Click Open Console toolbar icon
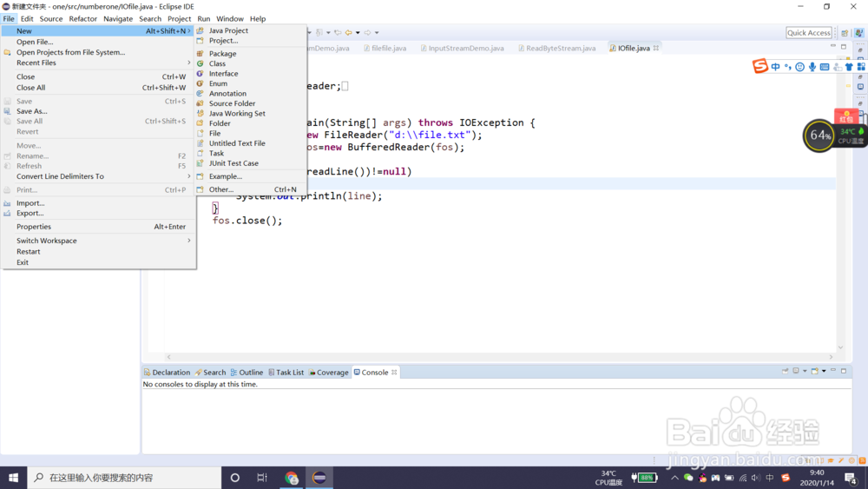The height and width of the screenshot is (489, 868). 814,371
